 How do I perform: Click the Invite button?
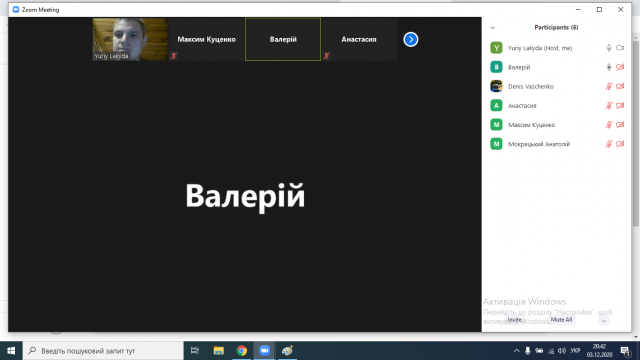click(515, 320)
